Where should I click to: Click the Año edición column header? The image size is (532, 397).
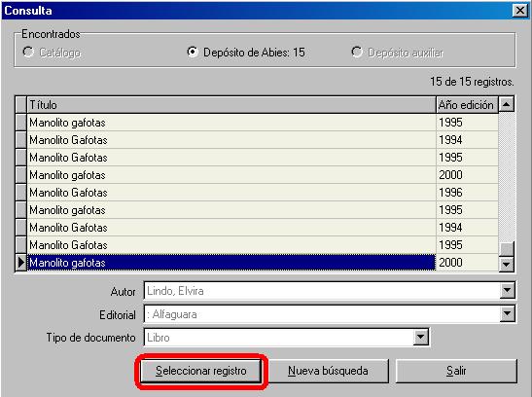[x=467, y=104]
